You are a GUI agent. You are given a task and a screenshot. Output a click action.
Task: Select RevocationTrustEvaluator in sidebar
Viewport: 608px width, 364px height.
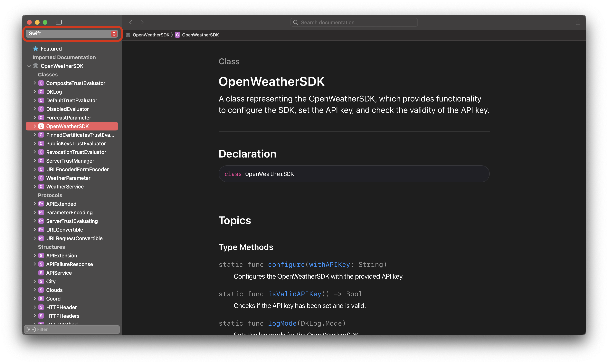[x=76, y=152]
